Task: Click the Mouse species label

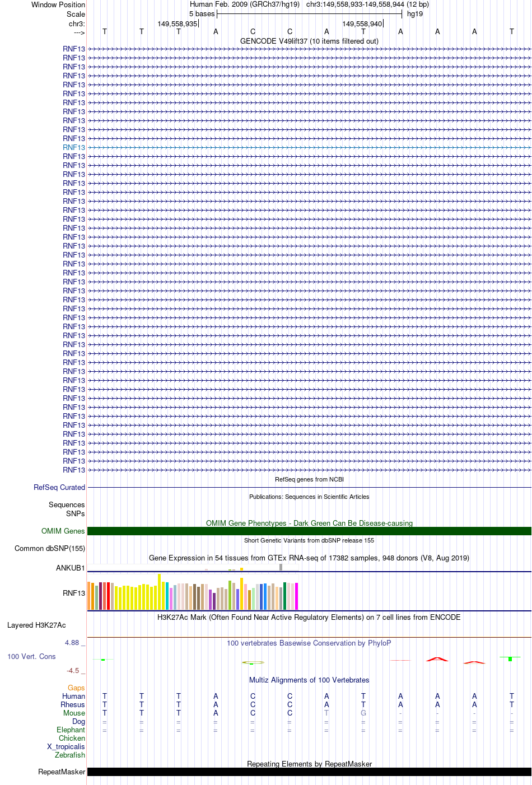Action: click(x=74, y=713)
